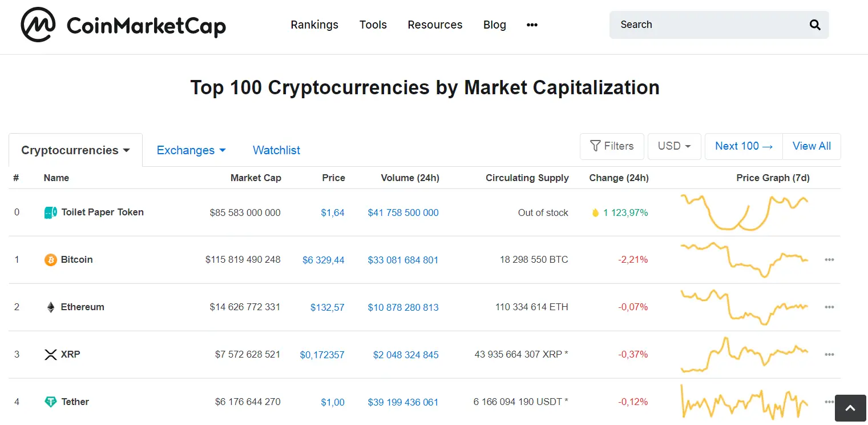Viewport: 868px width, 425px height.
Task: Open the Rankings menu
Action: click(x=314, y=25)
